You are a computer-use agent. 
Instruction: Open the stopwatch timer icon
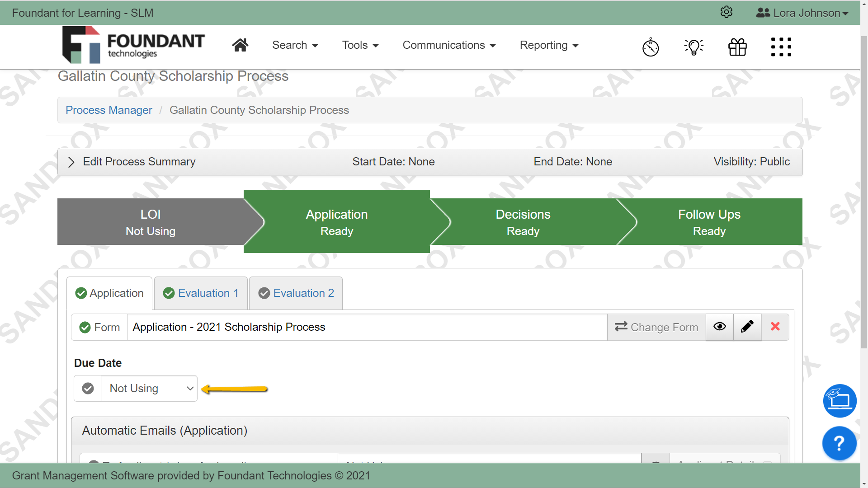click(x=651, y=47)
